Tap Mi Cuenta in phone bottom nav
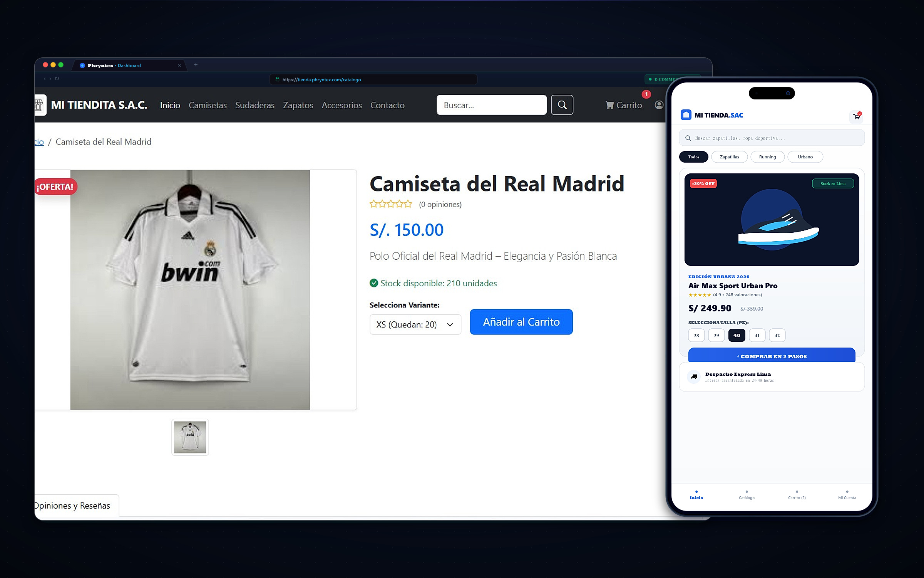The height and width of the screenshot is (578, 924). pyautogui.click(x=847, y=495)
